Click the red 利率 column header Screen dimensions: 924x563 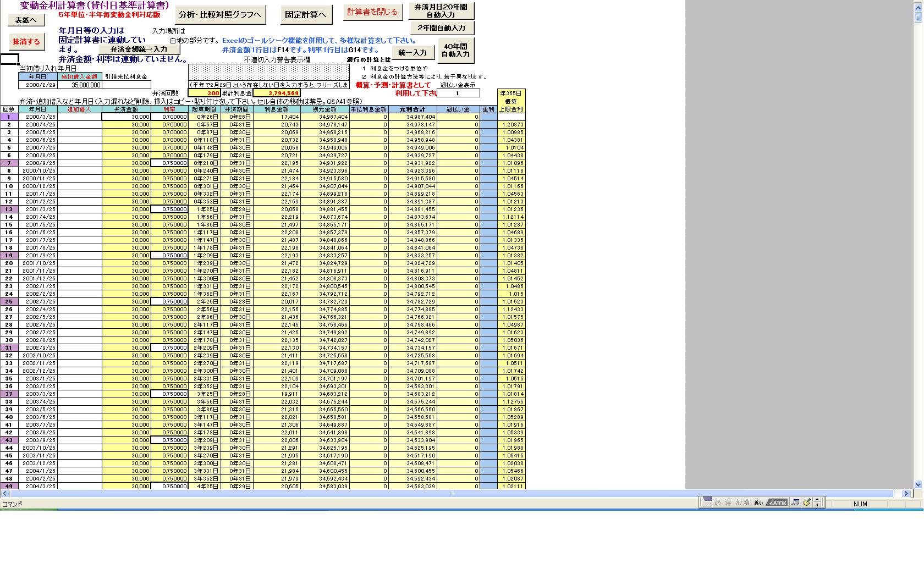[169, 109]
